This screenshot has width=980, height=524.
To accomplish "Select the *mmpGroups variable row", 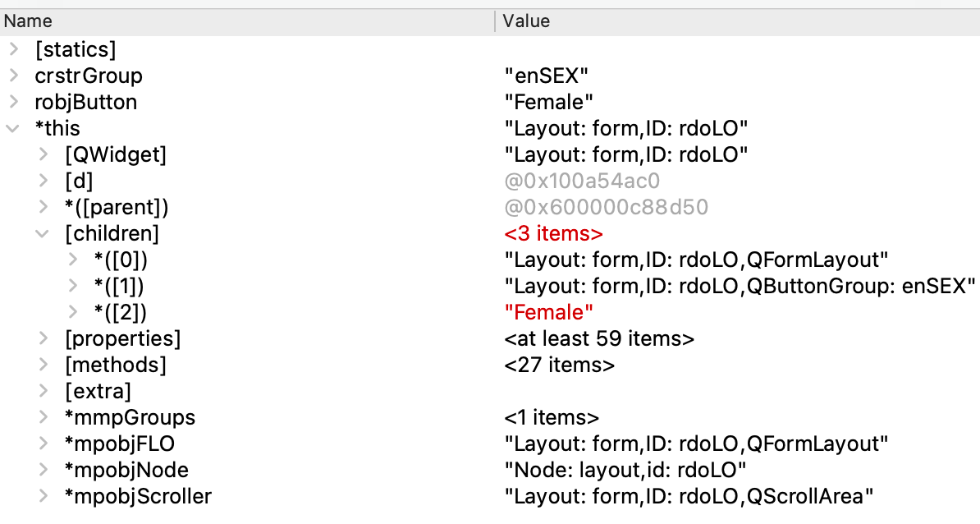I will click(x=130, y=417).
